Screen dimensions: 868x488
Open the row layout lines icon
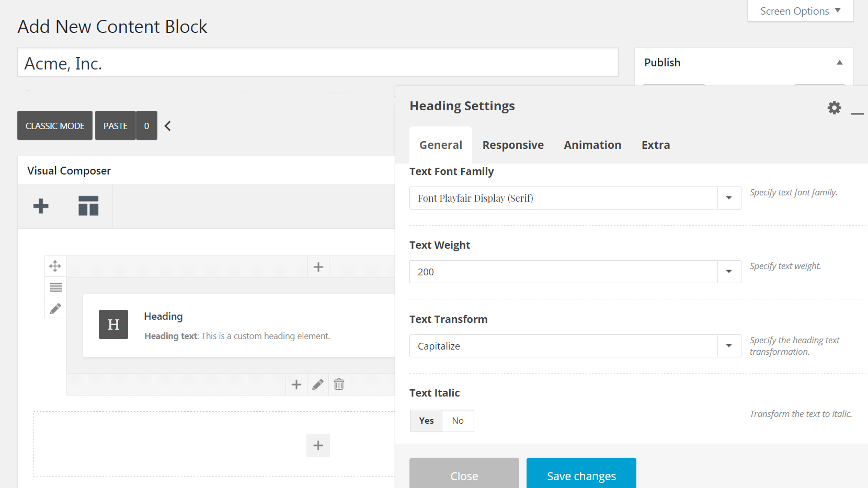55,287
